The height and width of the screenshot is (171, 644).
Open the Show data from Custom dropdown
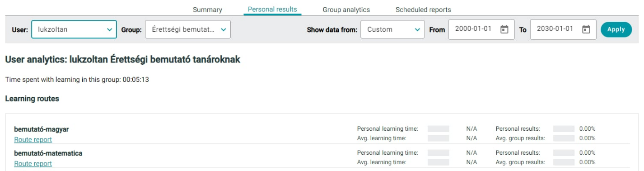point(392,29)
